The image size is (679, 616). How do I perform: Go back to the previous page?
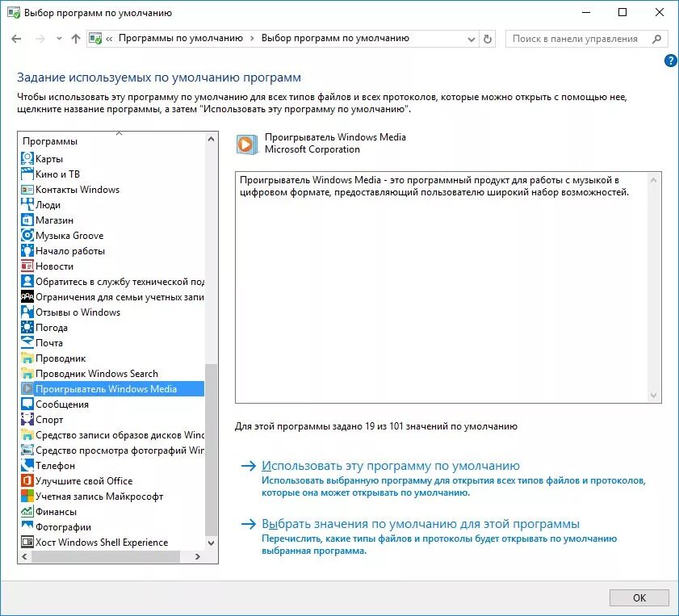click(x=16, y=39)
